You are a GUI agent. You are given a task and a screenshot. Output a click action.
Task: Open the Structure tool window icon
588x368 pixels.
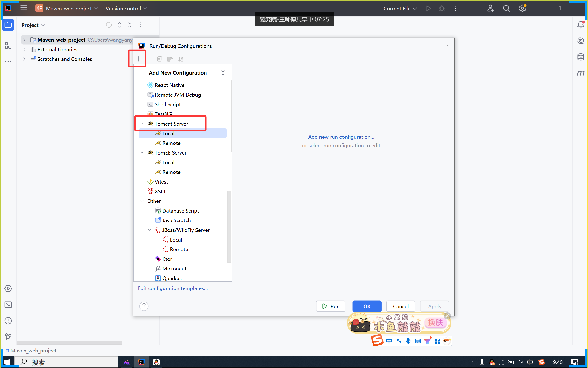[x=8, y=46]
